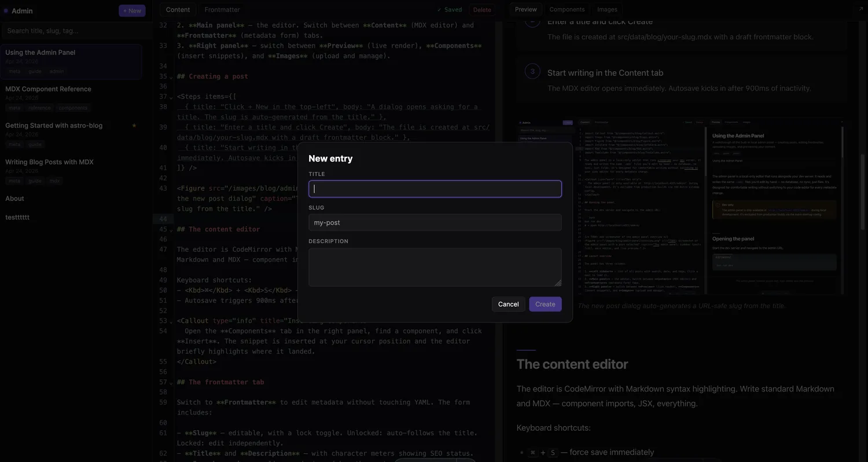
Task: Collapse the code fold at line 35
Action: click(x=171, y=77)
